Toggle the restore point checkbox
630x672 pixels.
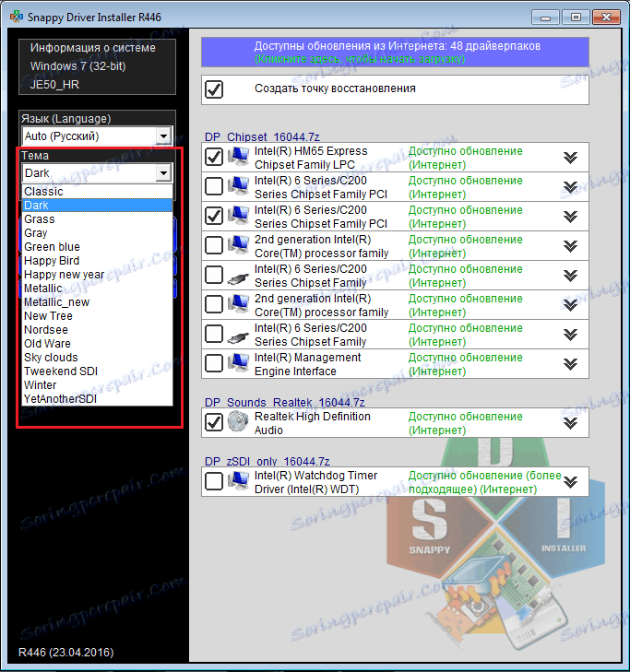point(214,89)
